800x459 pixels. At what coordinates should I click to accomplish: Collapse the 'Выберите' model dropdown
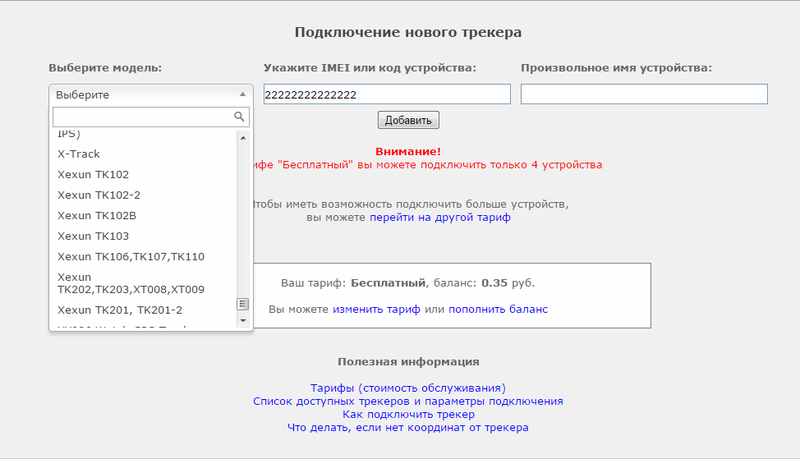[150, 94]
